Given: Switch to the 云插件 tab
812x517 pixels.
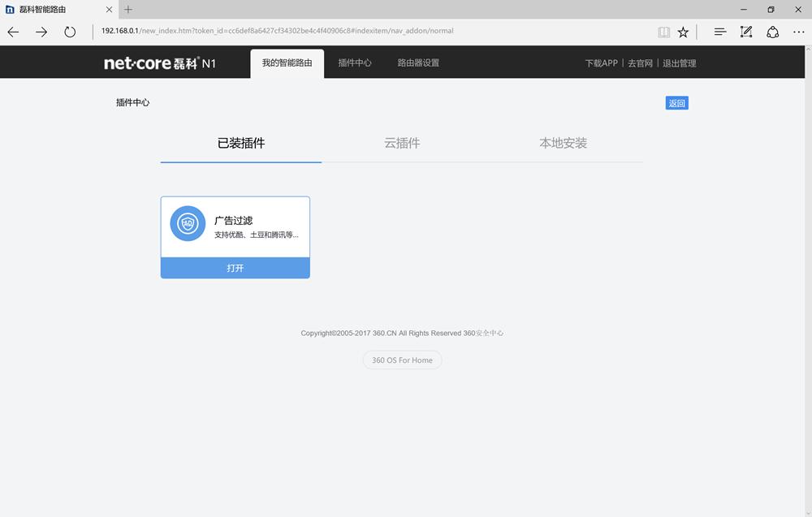Looking at the screenshot, I should pos(401,143).
